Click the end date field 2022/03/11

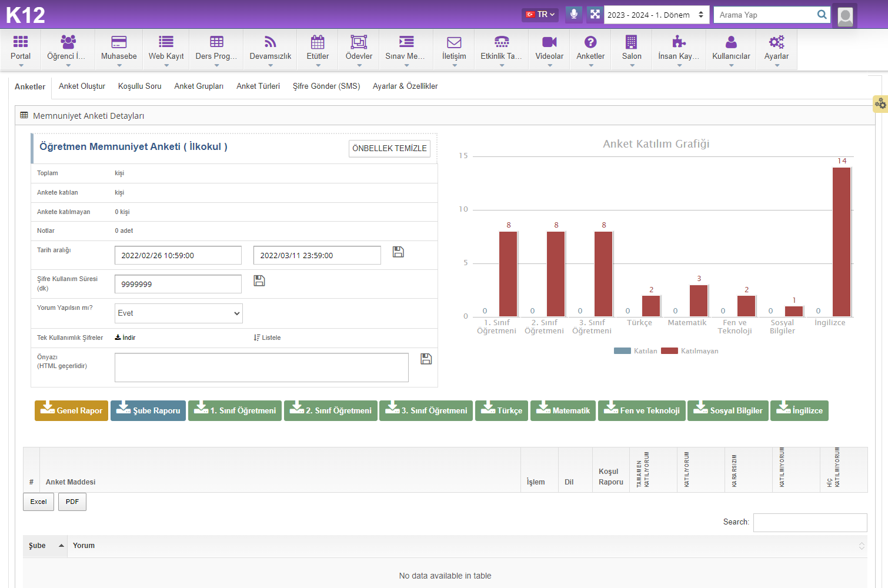coord(317,255)
